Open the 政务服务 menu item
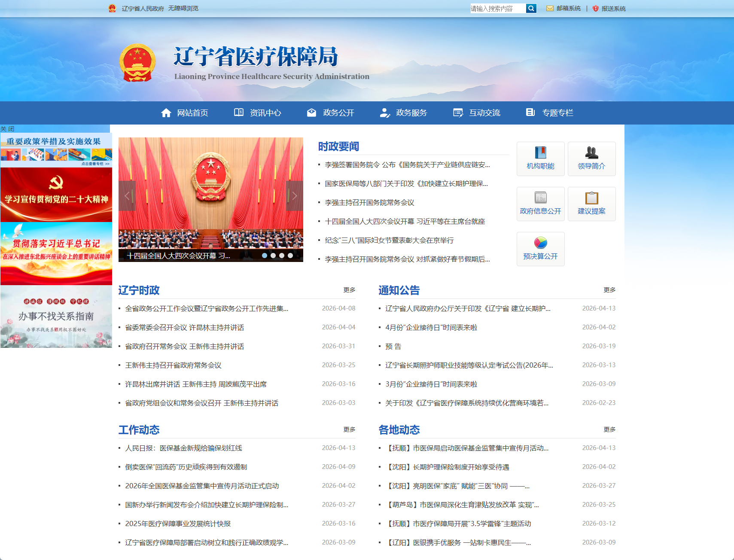This screenshot has width=734, height=560. pos(411,113)
